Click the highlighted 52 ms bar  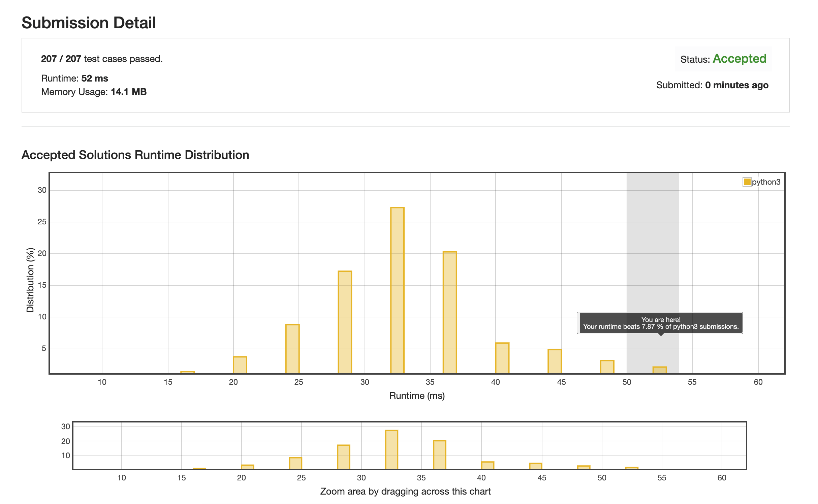click(x=659, y=370)
